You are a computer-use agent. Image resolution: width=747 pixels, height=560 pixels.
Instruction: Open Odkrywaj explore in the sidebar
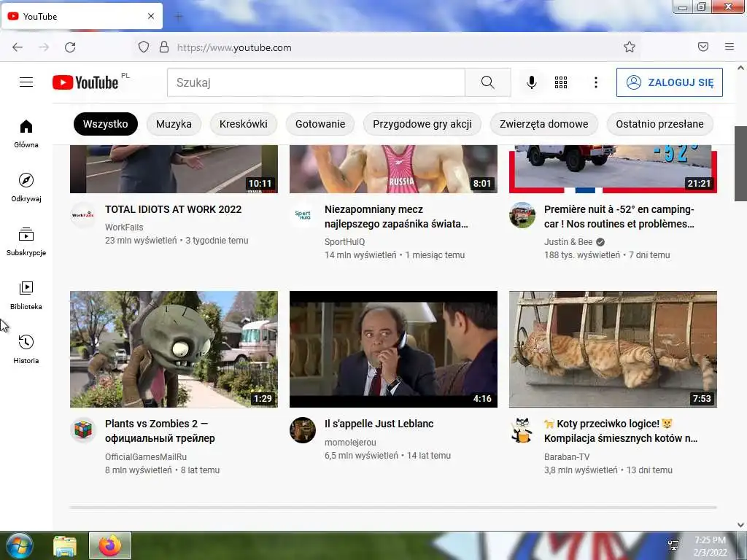pyautogui.click(x=26, y=187)
